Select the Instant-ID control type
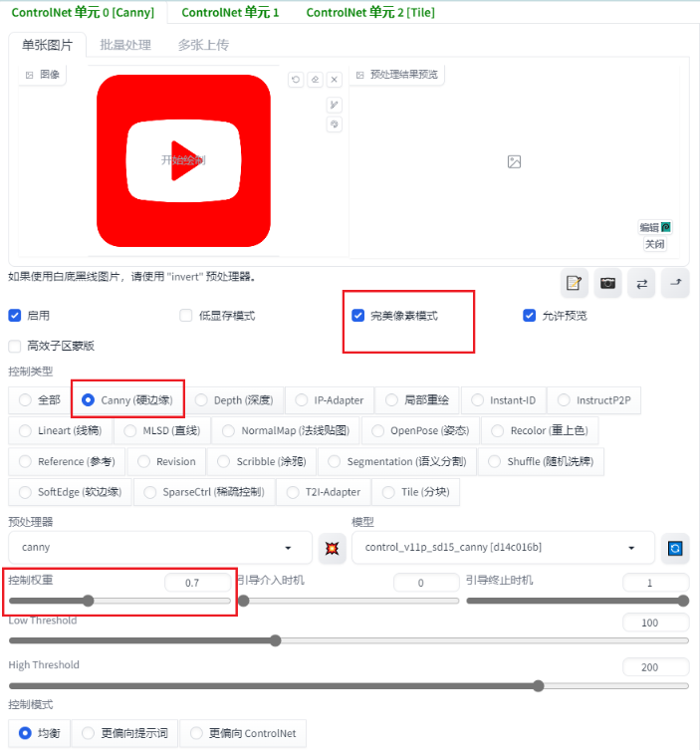 pos(504,400)
